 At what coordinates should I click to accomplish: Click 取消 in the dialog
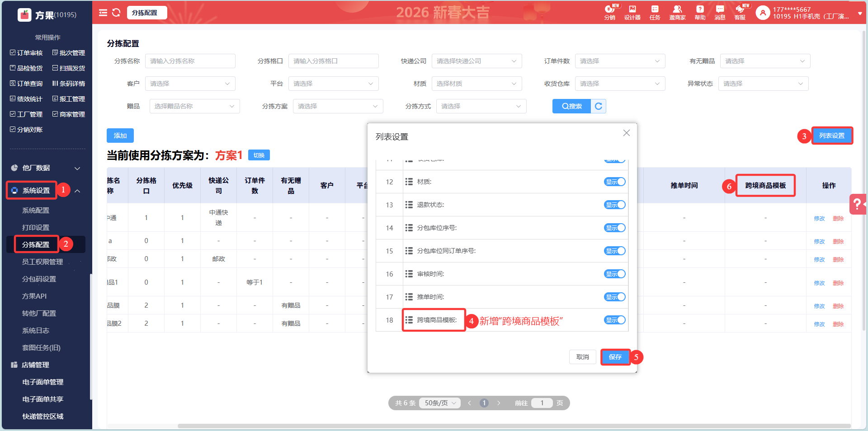(x=583, y=357)
